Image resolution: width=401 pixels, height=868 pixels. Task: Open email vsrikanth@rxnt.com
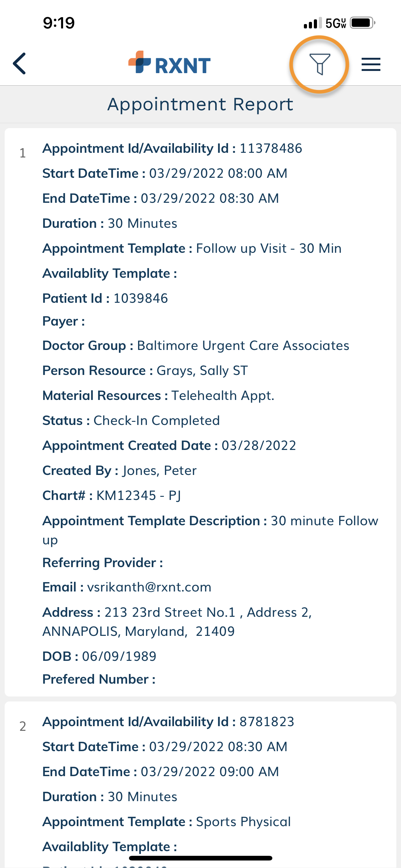149,587
